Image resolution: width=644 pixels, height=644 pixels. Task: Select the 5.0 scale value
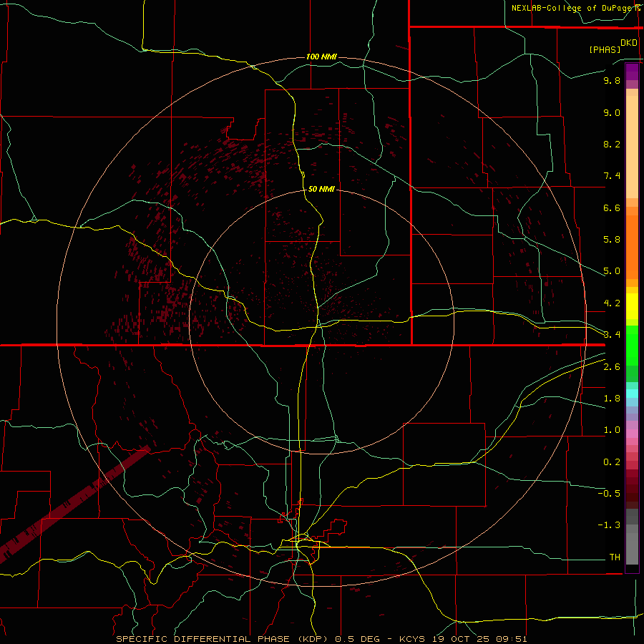tap(612, 271)
